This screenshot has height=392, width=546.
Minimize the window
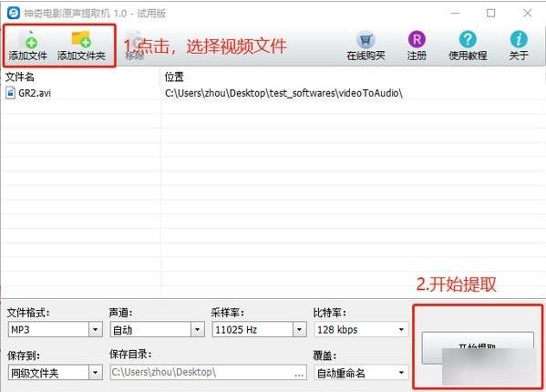(x=455, y=14)
